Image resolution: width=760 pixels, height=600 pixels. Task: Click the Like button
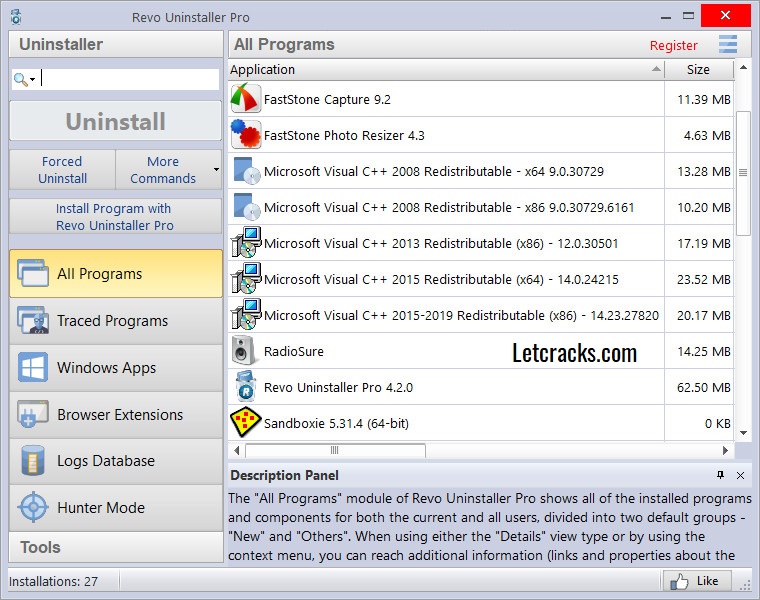[697, 581]
